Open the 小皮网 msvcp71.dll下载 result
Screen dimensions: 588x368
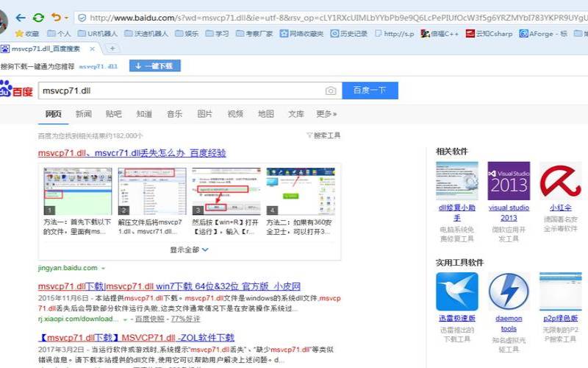click(169, 286)
